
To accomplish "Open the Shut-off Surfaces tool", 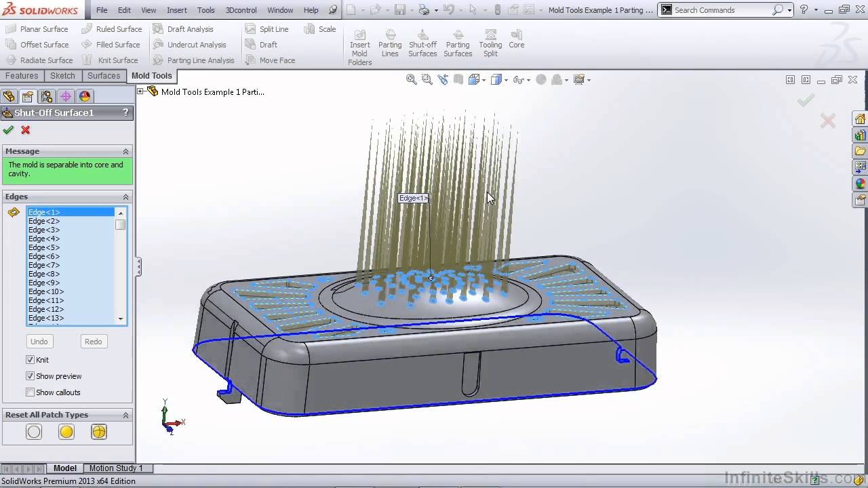I will pos(422,43).
